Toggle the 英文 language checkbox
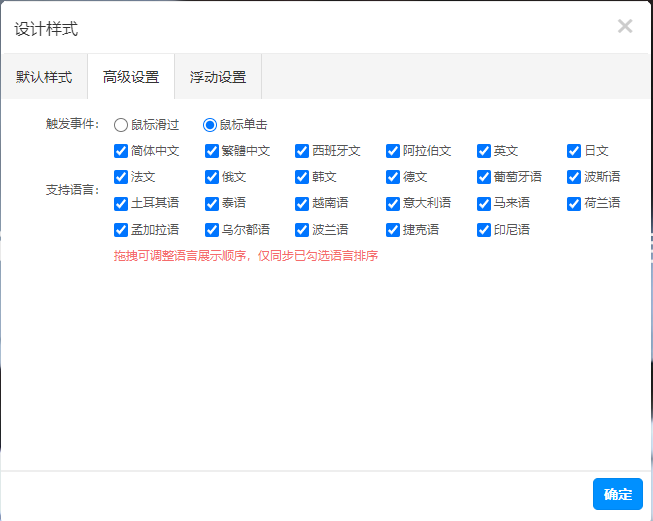The height and width of the screenshot is (521, 653). (484, 151)
